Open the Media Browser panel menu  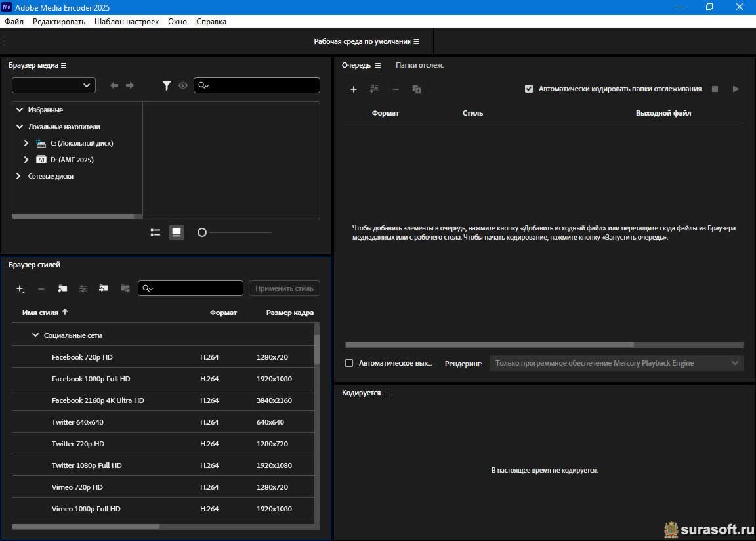pos(64,65)
